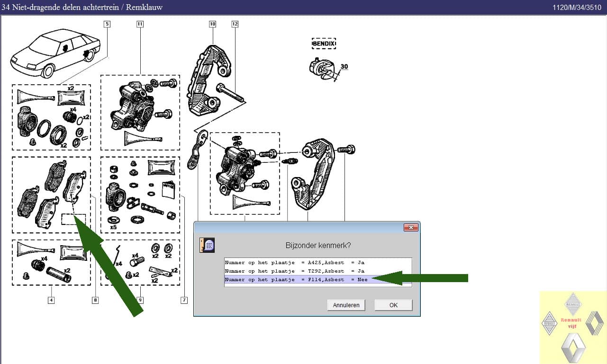Click the BENDIX brand label
The height and width of the screenshot is (364, 607).
[x=324, y=44]
